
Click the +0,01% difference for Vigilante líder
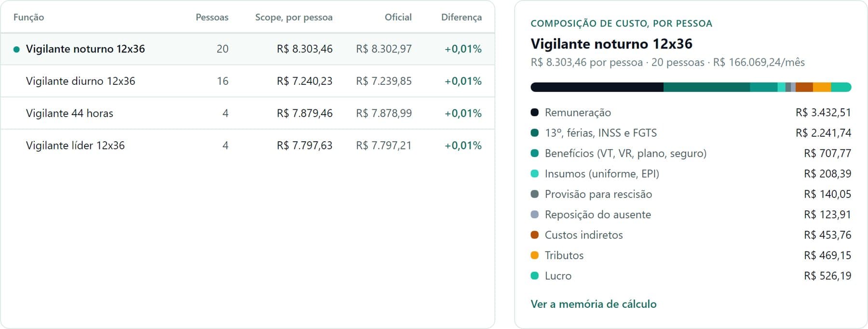(463, 145)
